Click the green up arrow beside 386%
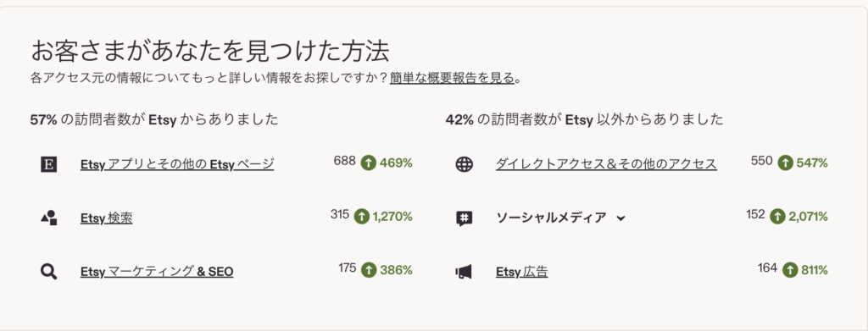 coord(369,270)
